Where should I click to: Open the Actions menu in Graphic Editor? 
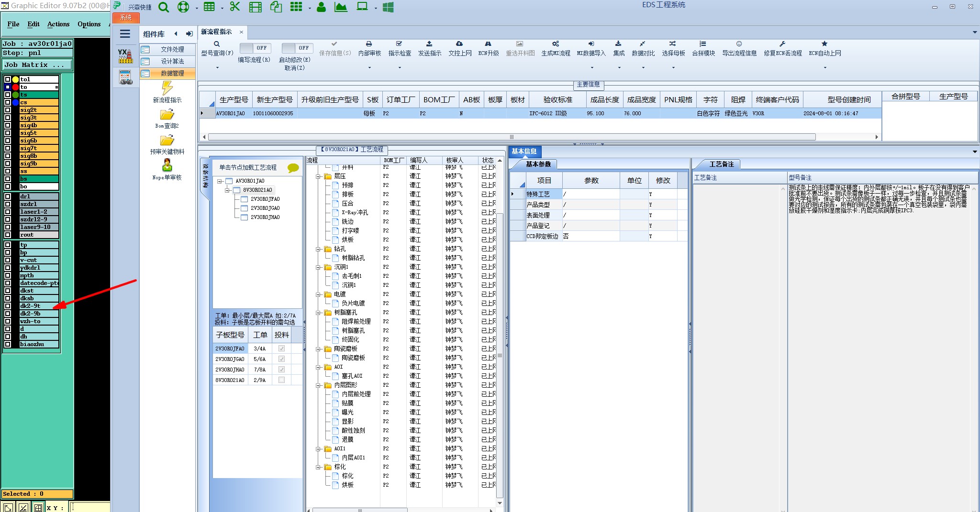point(58,24)
